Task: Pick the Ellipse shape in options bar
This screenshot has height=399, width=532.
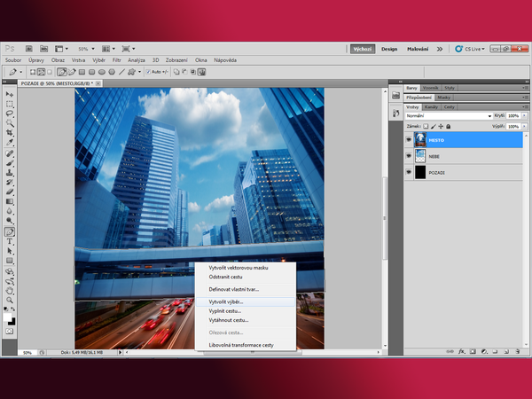Action: tap(101, 72)
